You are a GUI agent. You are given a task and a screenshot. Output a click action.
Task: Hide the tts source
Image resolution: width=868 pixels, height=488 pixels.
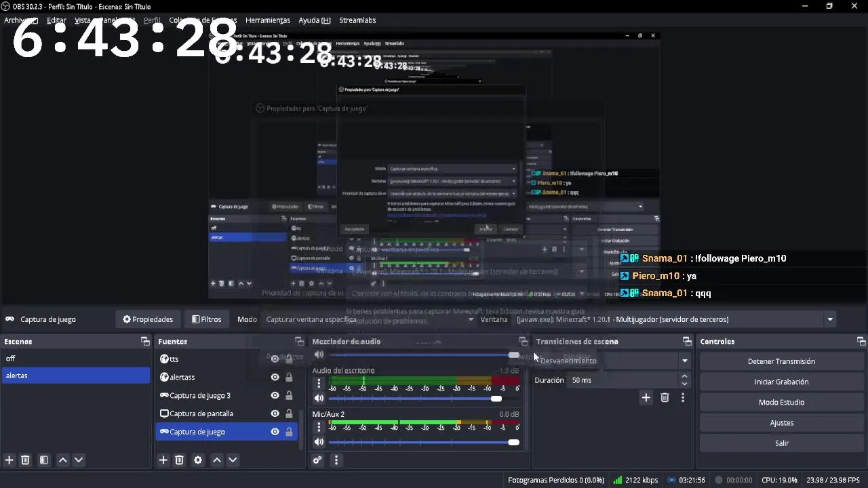point(275,359)
